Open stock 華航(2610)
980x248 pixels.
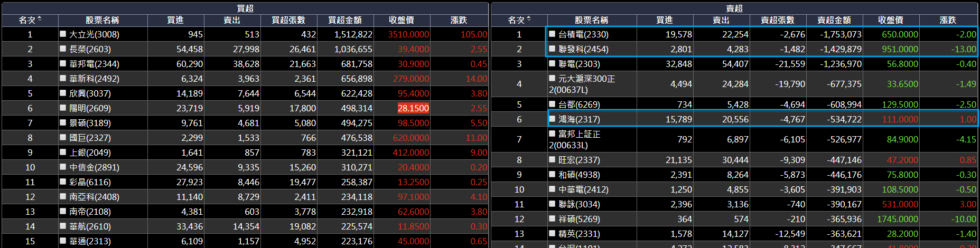pos(90,226)
